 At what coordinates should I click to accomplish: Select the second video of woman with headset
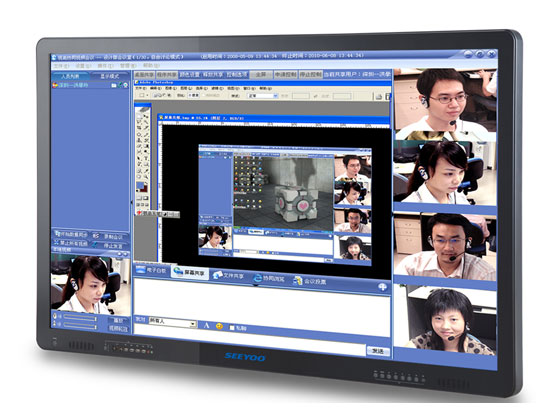click(x=445, y=173)
